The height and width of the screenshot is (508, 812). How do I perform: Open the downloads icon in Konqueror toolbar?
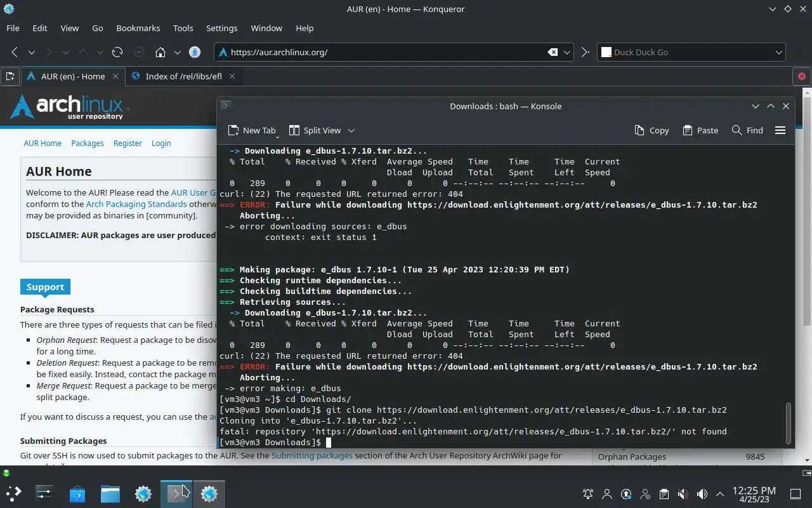point(195,52)
